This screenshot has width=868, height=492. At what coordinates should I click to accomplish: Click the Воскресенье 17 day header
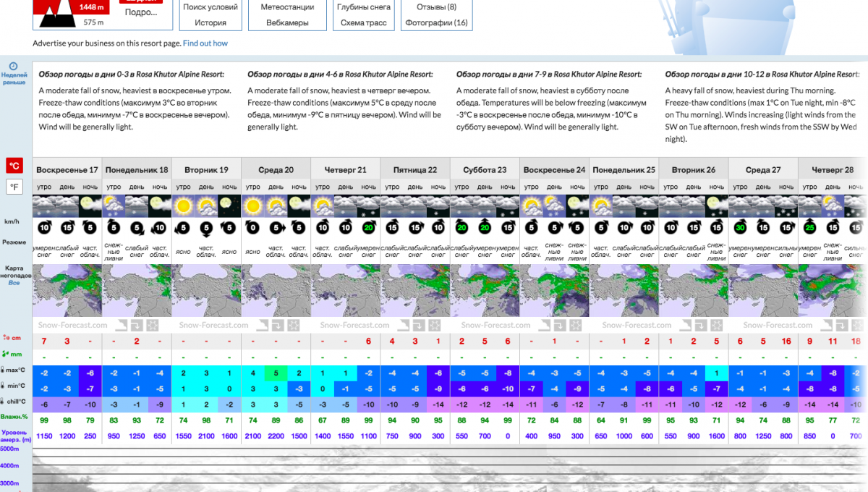coord(67,170)
